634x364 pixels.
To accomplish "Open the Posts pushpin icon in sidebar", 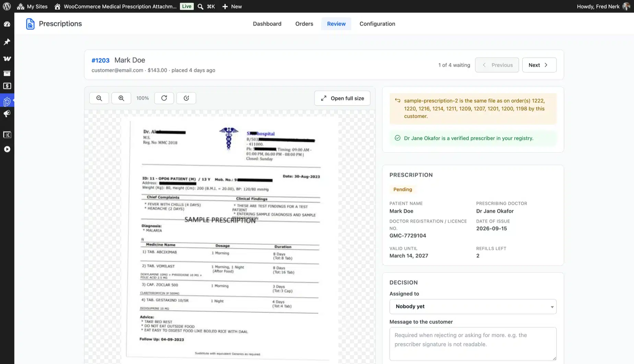I will coord(7,42).
